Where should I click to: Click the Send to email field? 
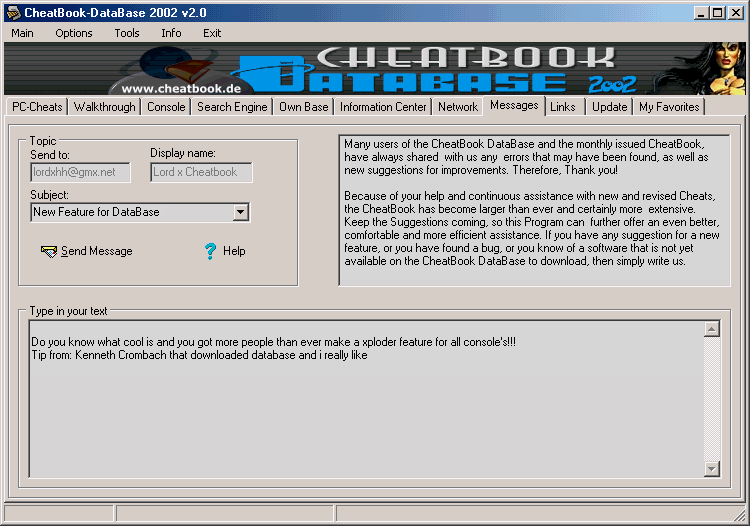click(81, 172)
